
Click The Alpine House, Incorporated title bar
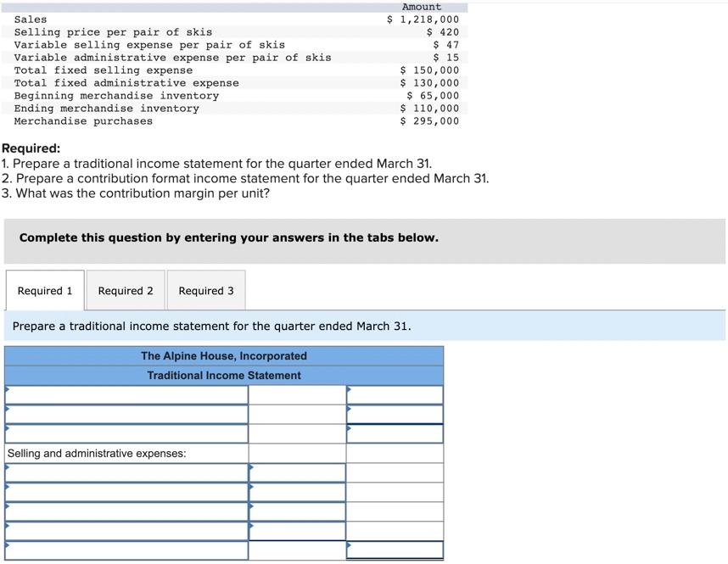pos(223,355)
